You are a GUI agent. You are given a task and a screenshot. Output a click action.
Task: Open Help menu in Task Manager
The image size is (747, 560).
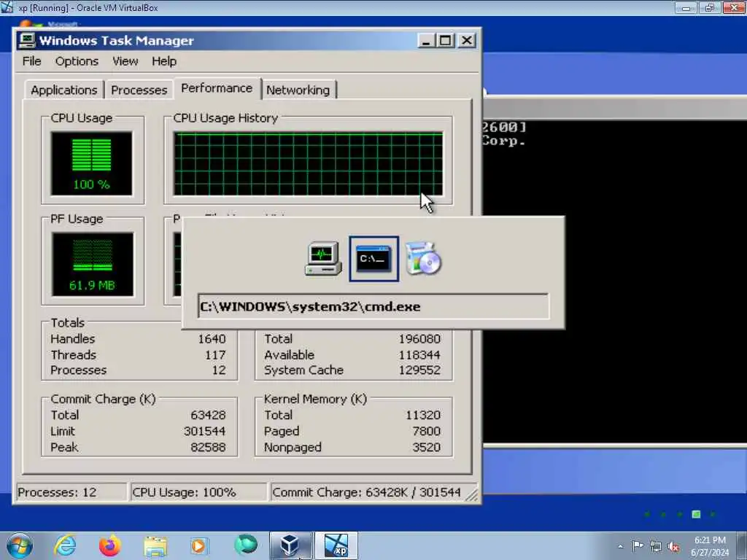(164, 61)
